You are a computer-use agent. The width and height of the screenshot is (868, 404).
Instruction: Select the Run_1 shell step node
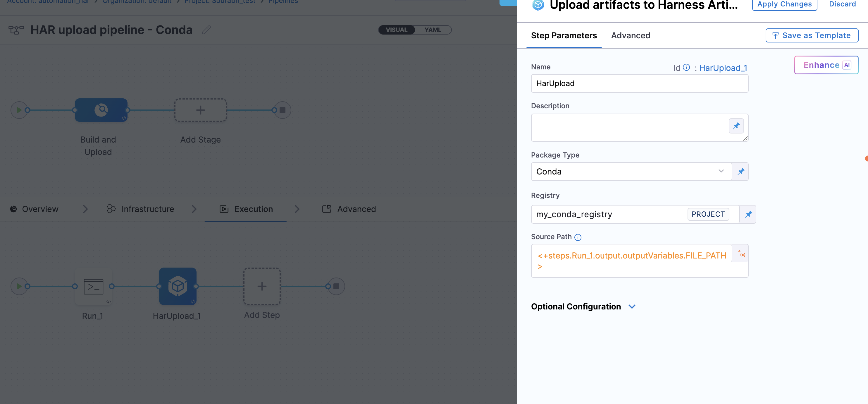click(x=93, y=286)
